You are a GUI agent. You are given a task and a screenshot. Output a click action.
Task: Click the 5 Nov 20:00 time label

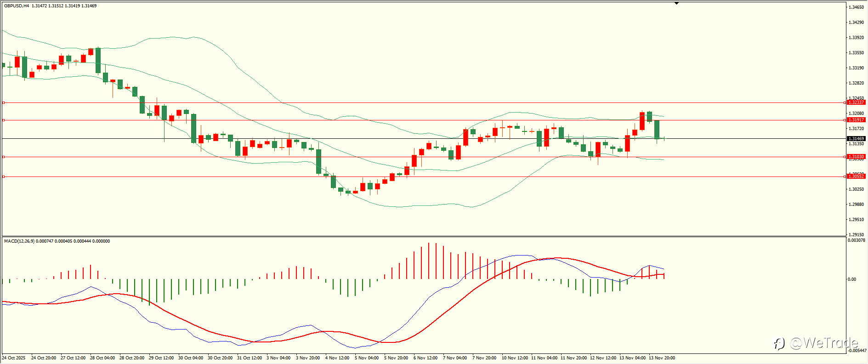point(396,358)
